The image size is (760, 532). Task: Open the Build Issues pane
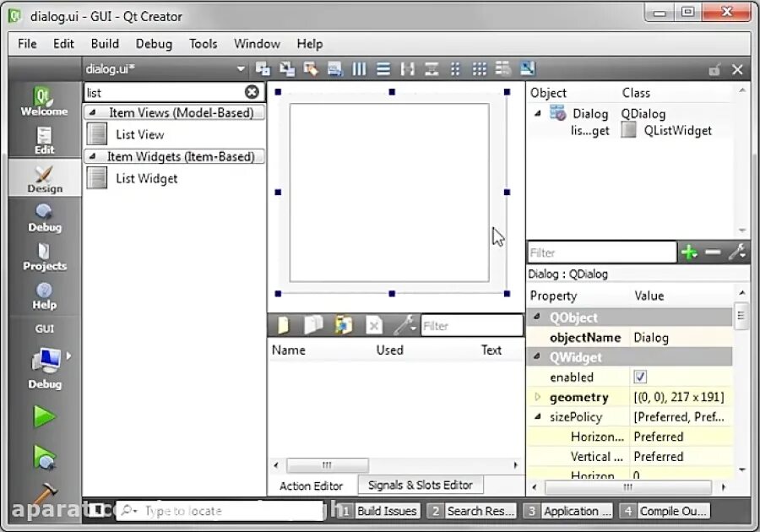pyautogui.click(x=379, y=511)
